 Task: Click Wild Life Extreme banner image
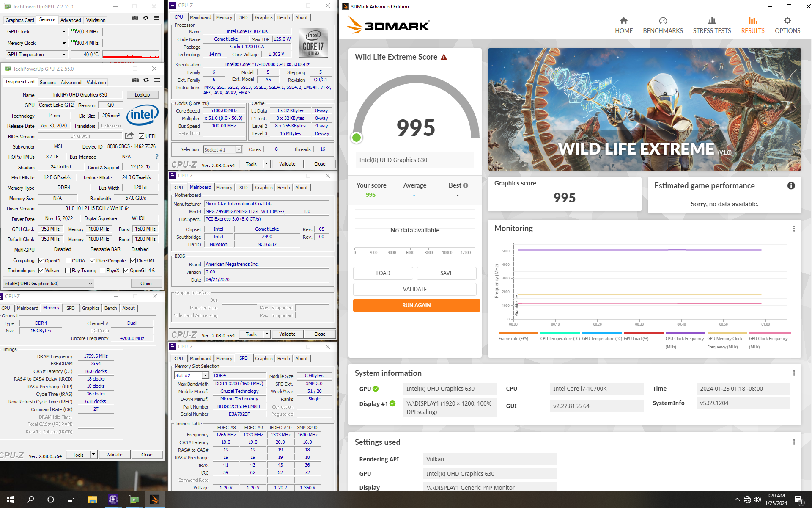tap(645, 109)
